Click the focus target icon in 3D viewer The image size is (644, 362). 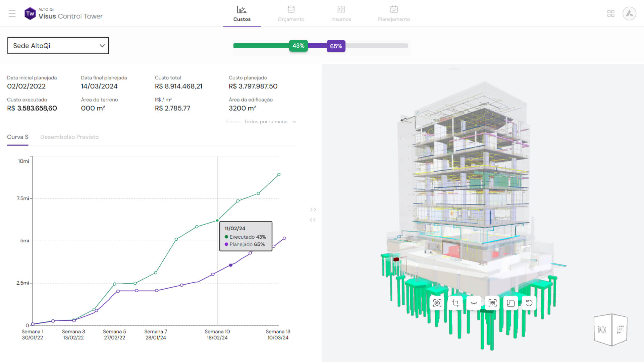437,303
